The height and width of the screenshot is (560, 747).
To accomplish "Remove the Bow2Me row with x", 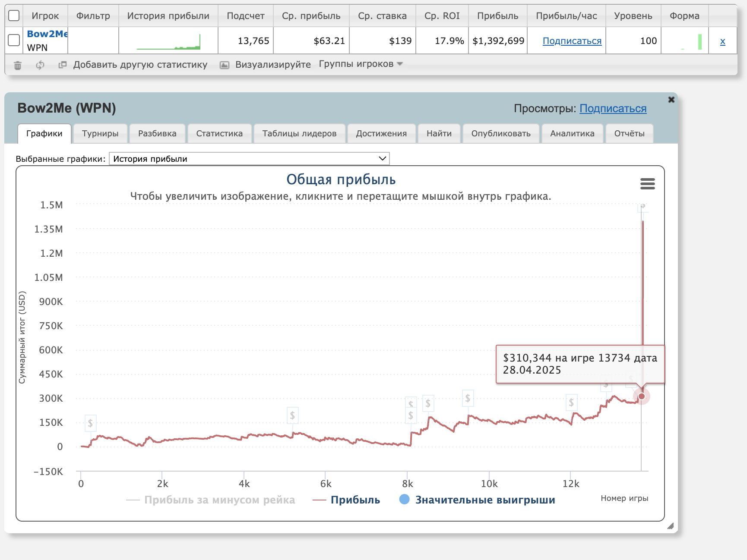I will pyautogui.click(x=722, y=41).
